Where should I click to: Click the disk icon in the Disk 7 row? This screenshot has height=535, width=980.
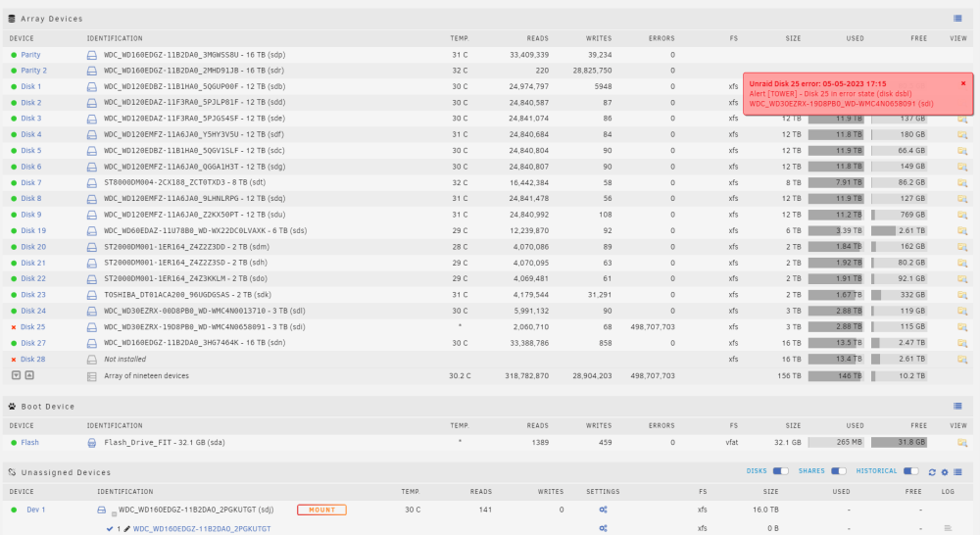(x=91, y=183)
